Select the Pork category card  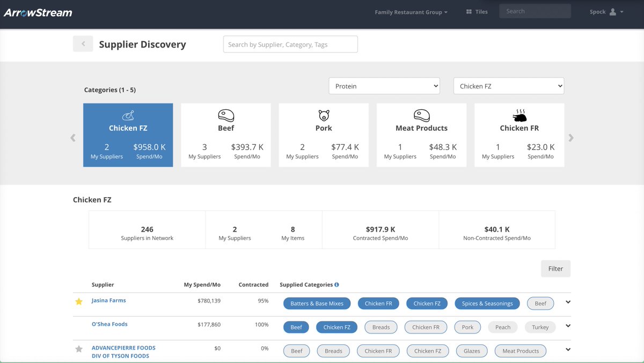point(324,135)
